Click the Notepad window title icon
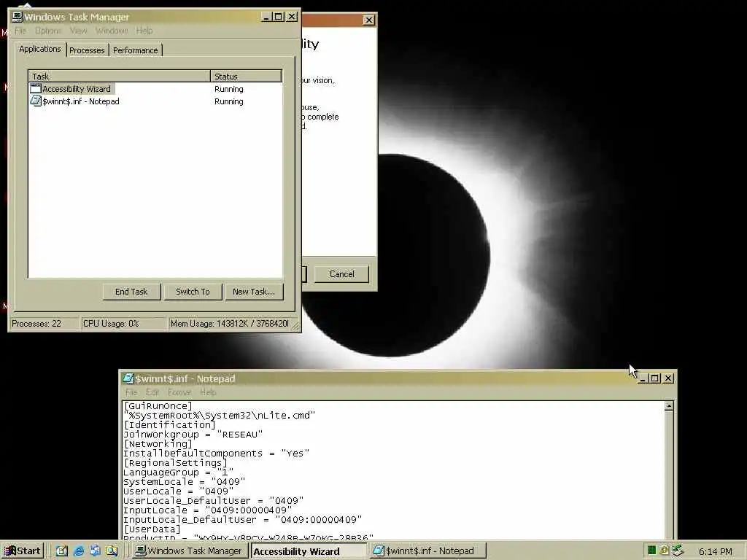This screenshot has width=747, height=560. click(128, 378)
